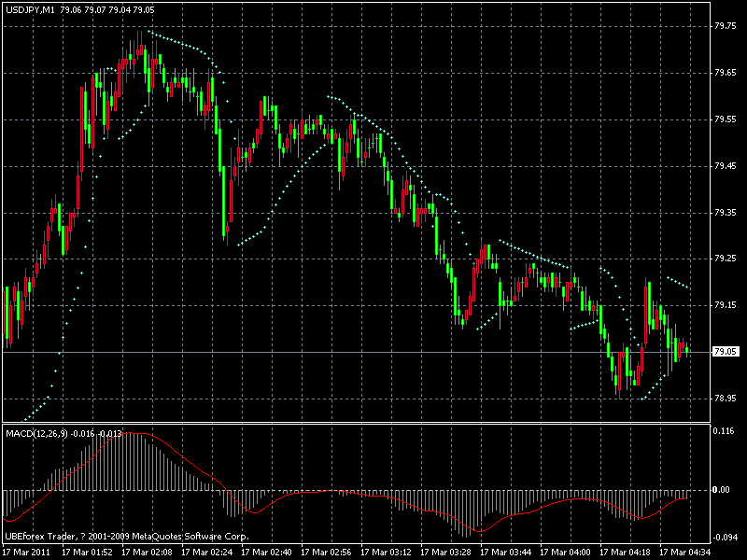Click the 17 Mar 04:18 time label
The image size is (747, 560).
click(625, 553)
